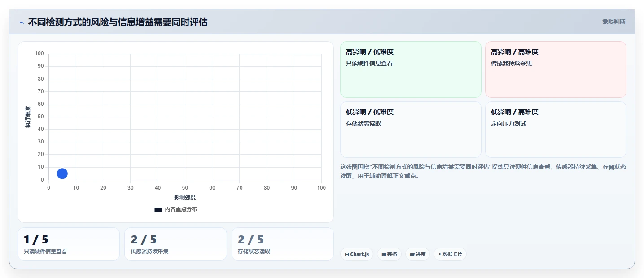Viewport: 644px width, 278px height.
Task: Click the 数据卡片 sparkle icon
Action: [440, 254]
